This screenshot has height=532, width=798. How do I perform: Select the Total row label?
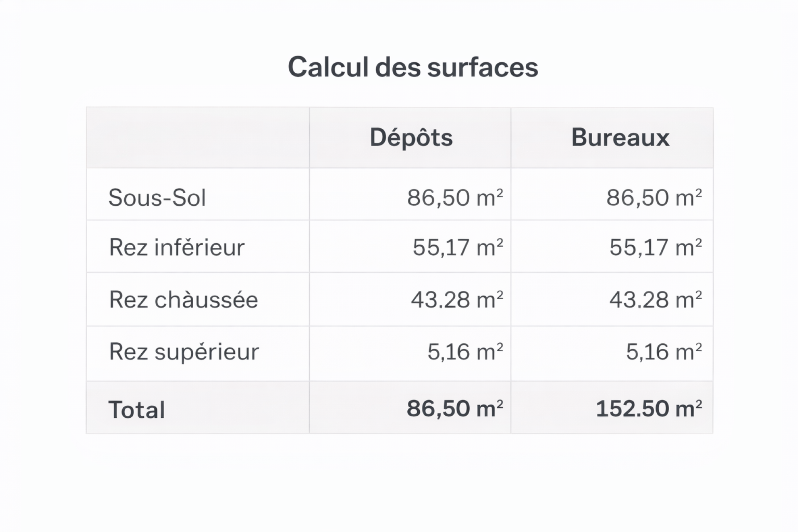tap(137, 409)
